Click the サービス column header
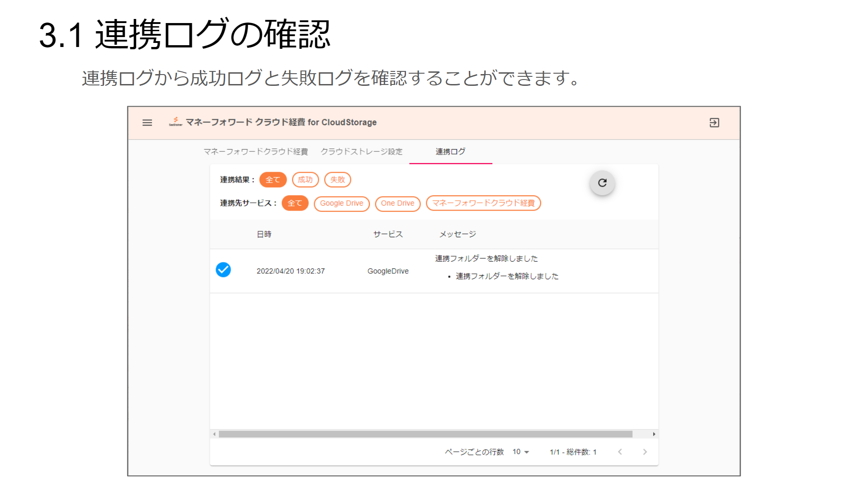 click(x=388, y=234)
